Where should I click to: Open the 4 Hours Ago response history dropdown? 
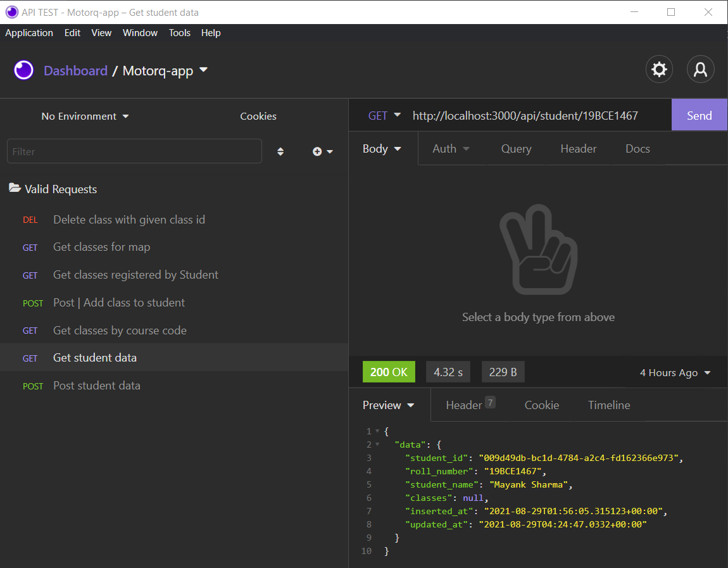click(x=674, y=373)
